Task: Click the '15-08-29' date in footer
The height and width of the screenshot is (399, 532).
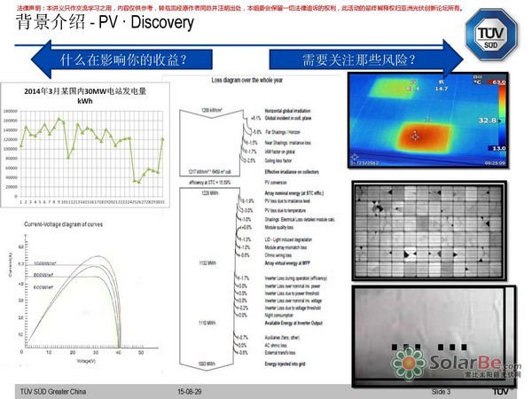Action: pyautogui.click(x=191, y=391)
